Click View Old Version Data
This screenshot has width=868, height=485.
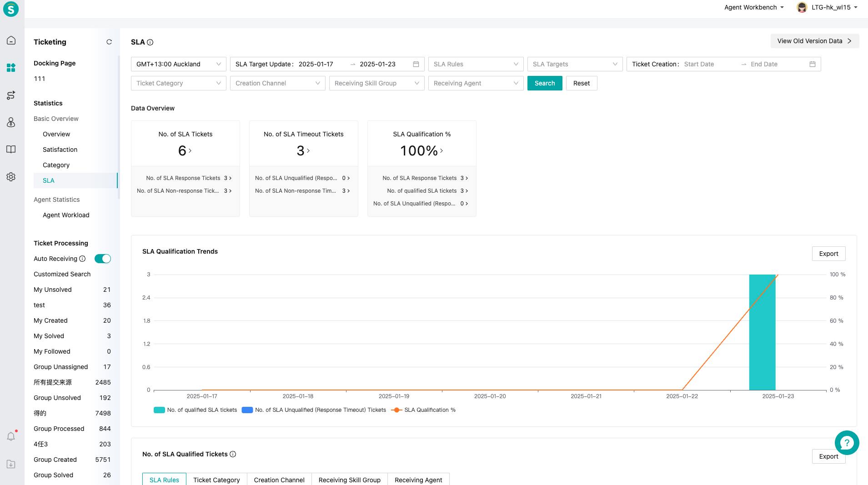pos(815,41)
